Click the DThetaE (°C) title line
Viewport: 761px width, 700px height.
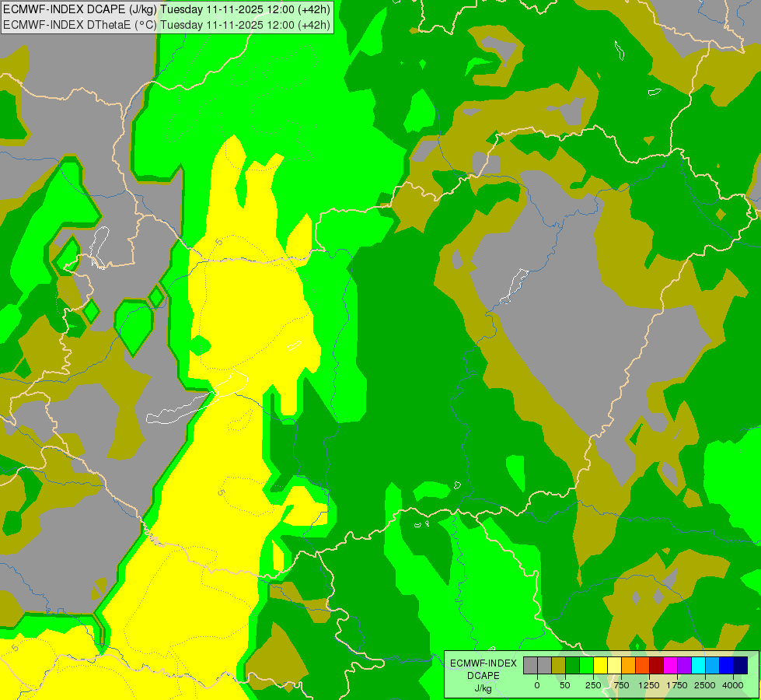click(166, 25)
